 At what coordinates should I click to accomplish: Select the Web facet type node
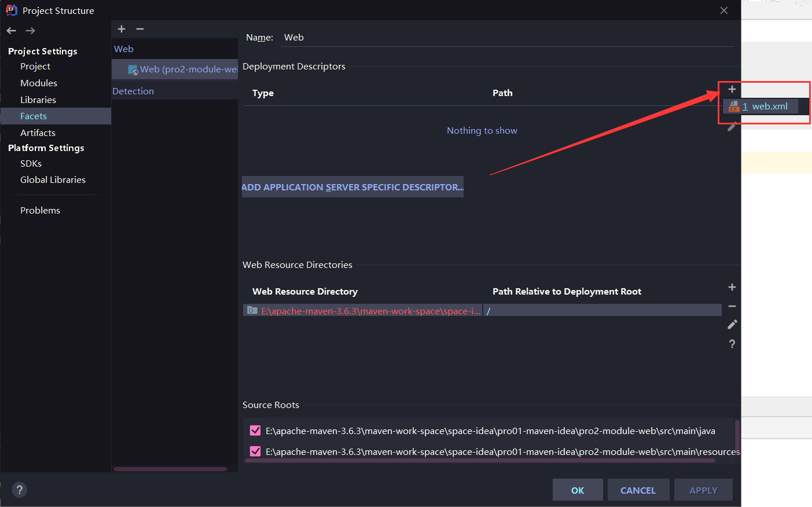click(124, 49)
